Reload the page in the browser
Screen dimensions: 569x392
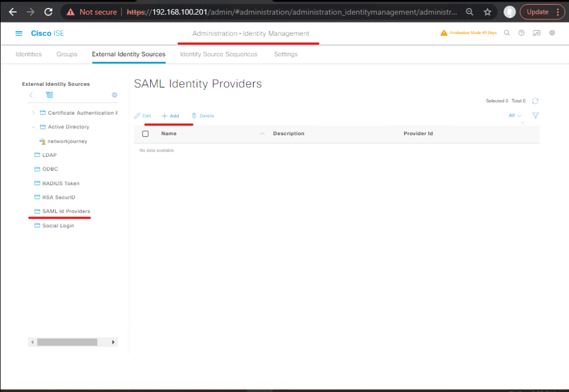click(x=48, y=12)
